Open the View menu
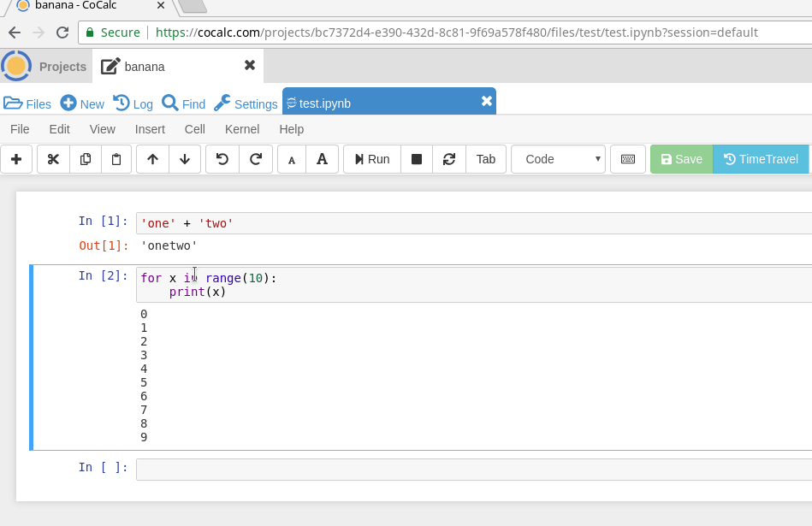 102,129
